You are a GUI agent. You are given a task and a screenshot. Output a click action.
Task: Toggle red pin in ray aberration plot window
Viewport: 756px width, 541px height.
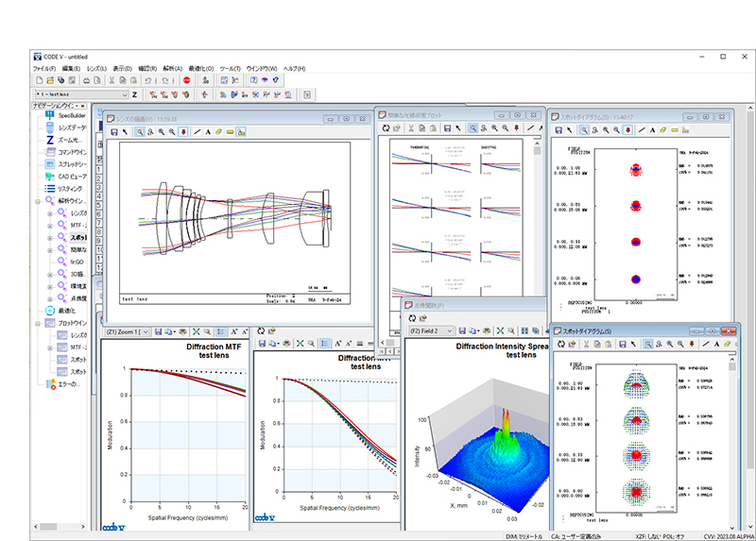pos(516,128)
